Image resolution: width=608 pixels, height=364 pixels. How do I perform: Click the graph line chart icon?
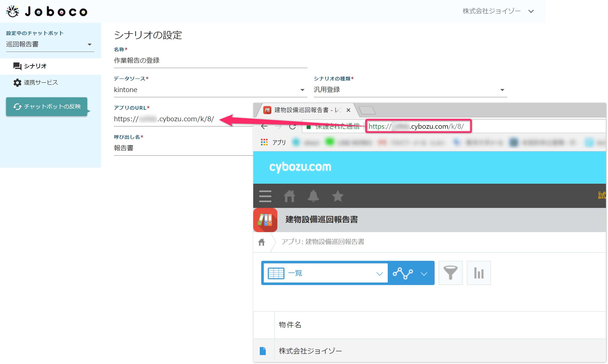tap(403, 273)
